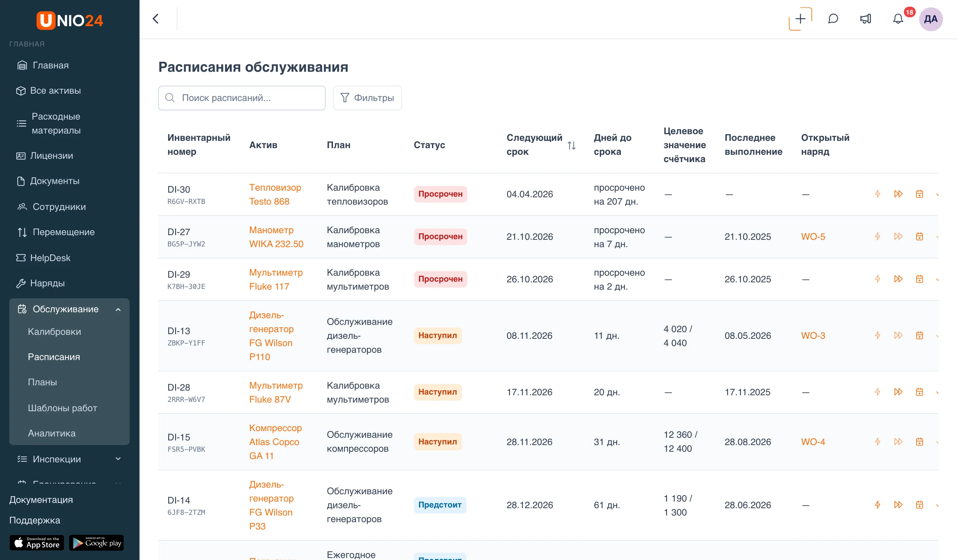Click the calendar icon in DI-13 row

pyautogui.click(x=919, y=335)
